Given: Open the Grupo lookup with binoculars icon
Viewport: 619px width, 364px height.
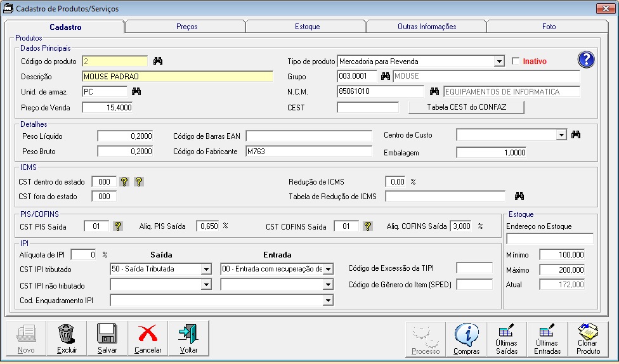Looking at the screenshot, I should point(385,76).
